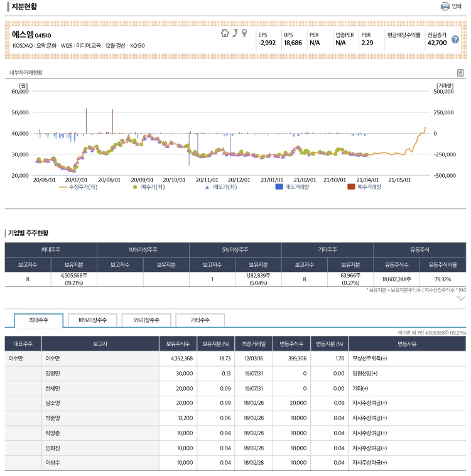471x476 pixels.
Task: Open the 기타주주 tab
Action: [x=200, y=320]
